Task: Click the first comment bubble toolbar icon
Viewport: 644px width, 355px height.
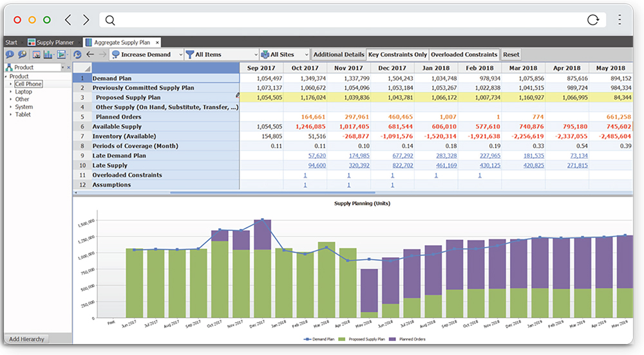Action: tap(10, 55)
